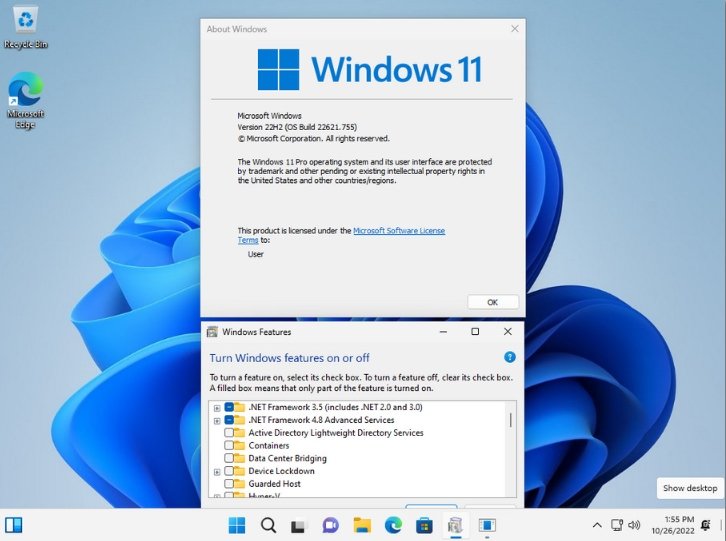Expand the .NET Framework 3.5 tree node
Image resolution: width=726 pixels, height=541 pixels.
(217, 408)
